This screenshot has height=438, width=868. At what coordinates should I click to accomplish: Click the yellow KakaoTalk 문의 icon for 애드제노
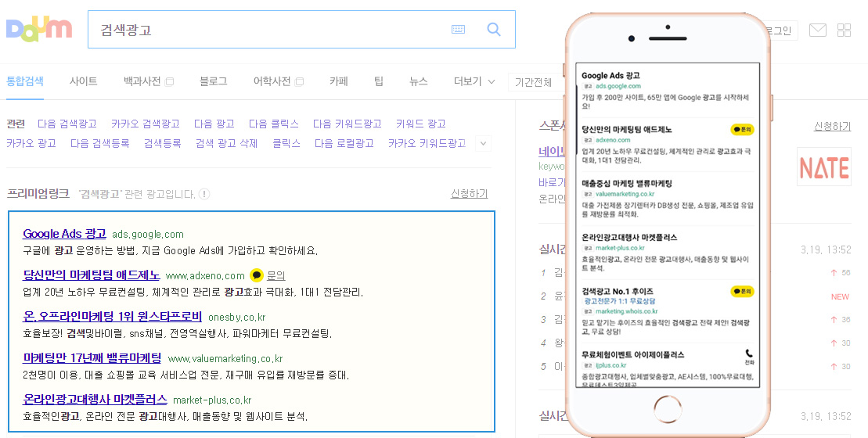coord(256,275)
